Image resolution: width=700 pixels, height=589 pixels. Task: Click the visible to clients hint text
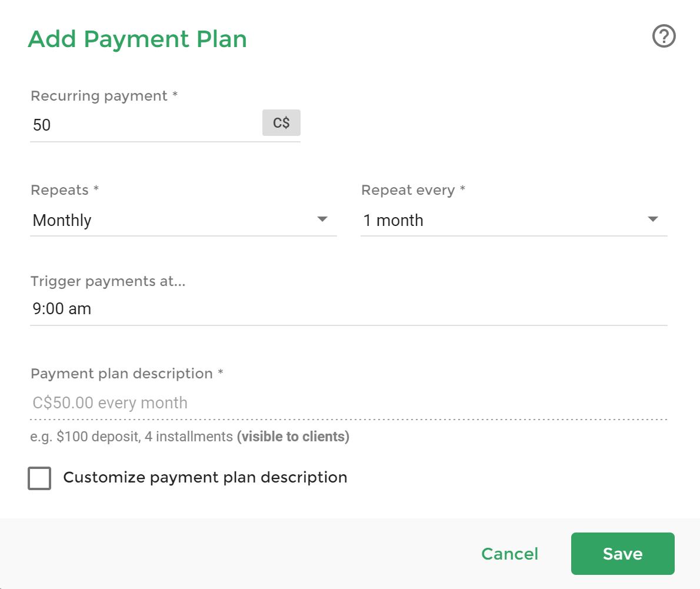(293, 437)
